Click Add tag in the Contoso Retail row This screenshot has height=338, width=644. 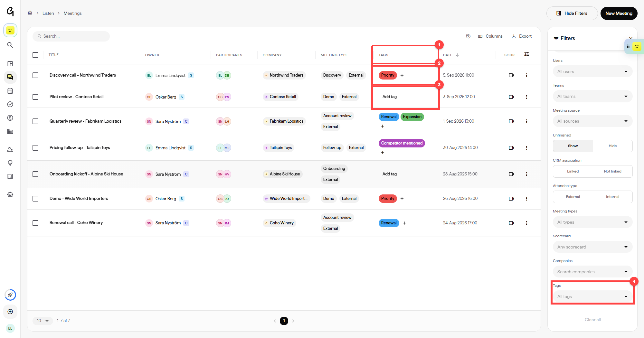(x=390, y=97)
